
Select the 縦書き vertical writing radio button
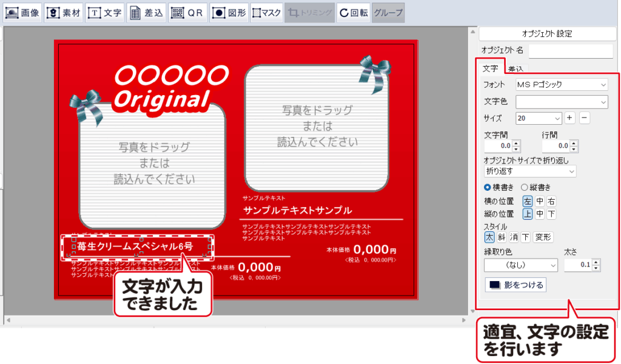pyautogui.click(x=525, y=187)
